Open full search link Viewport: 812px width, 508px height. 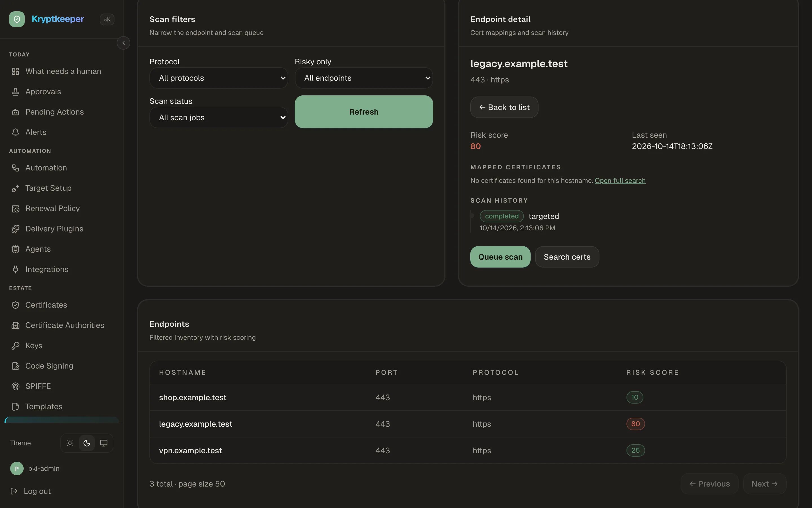tap(620, 181)
